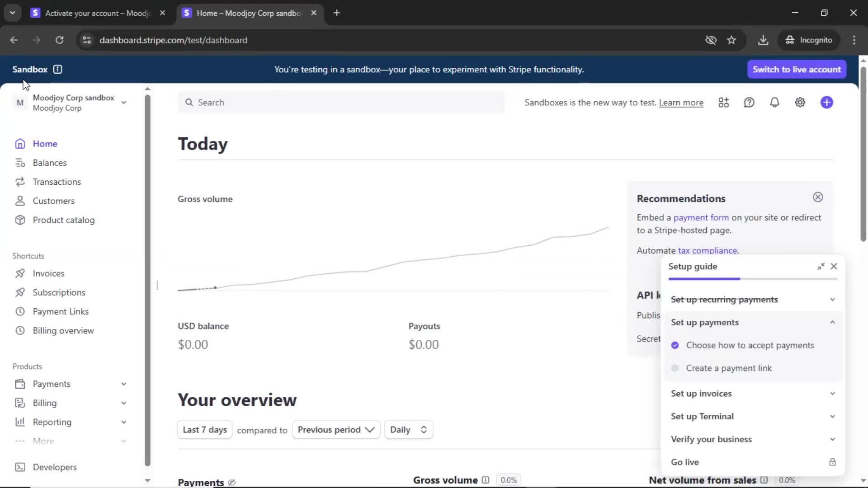Reload the page

(x=59, y=40)
